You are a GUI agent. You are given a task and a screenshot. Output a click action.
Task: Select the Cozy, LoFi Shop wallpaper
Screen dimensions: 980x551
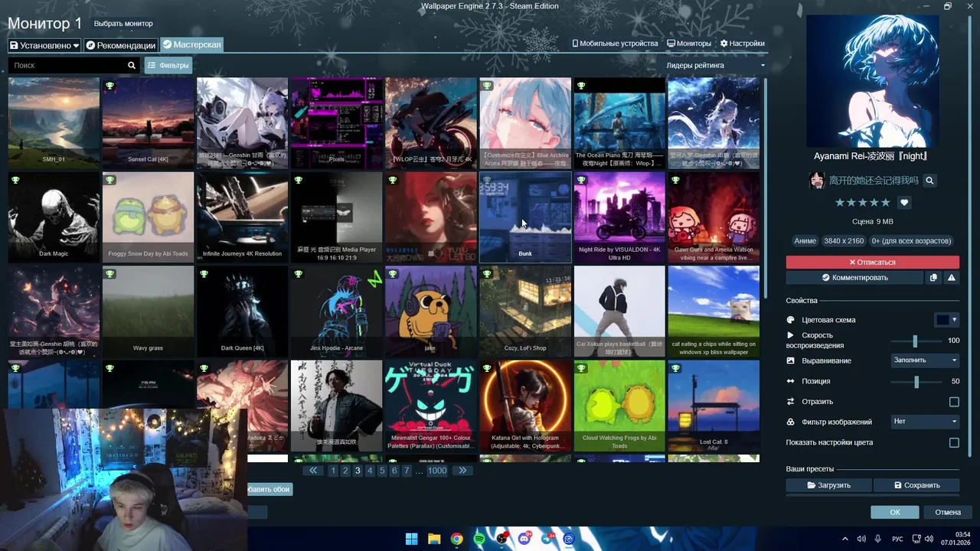click(525, 311)
